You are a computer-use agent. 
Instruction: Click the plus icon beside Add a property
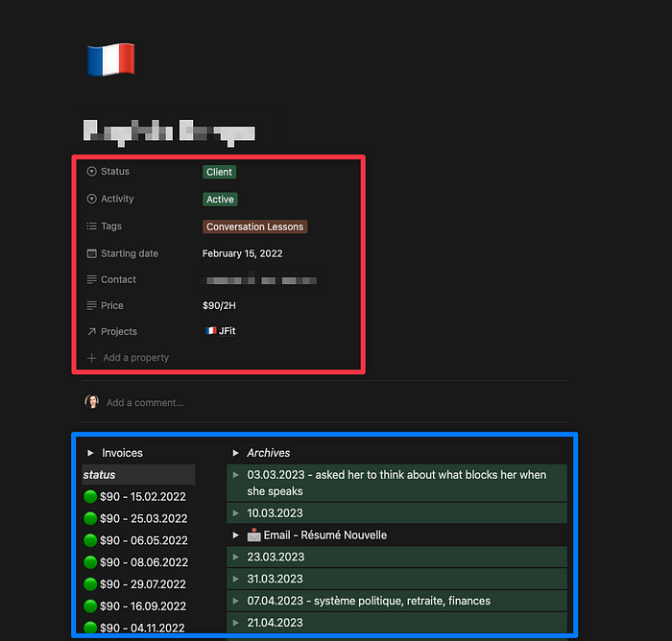91,358
